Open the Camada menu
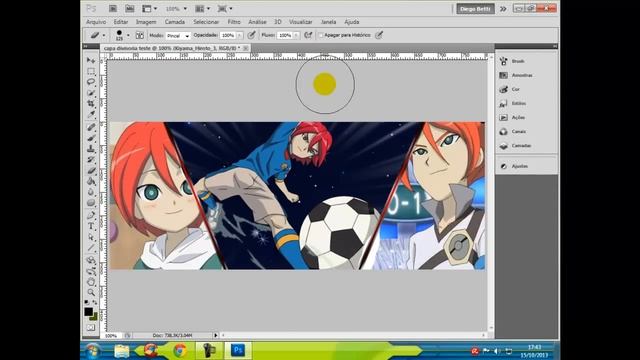The width and height of the screenshot is (640, 360). (175, 22)
